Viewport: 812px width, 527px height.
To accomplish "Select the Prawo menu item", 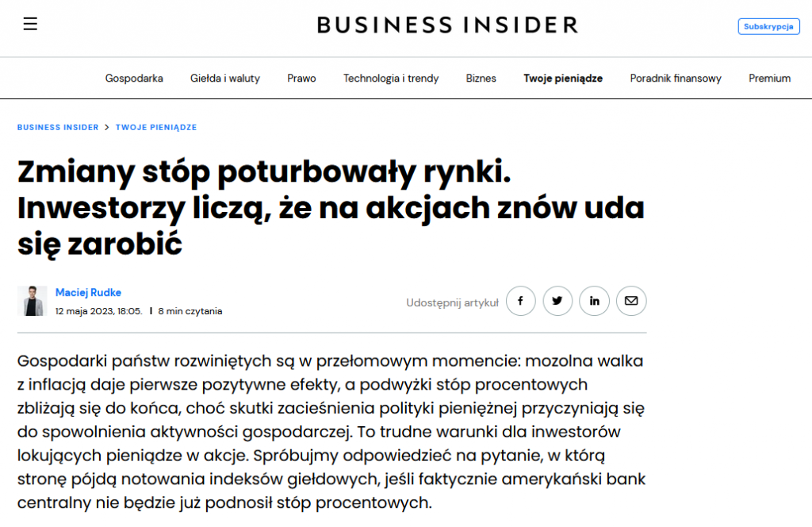I will click(x=301, y=79).
